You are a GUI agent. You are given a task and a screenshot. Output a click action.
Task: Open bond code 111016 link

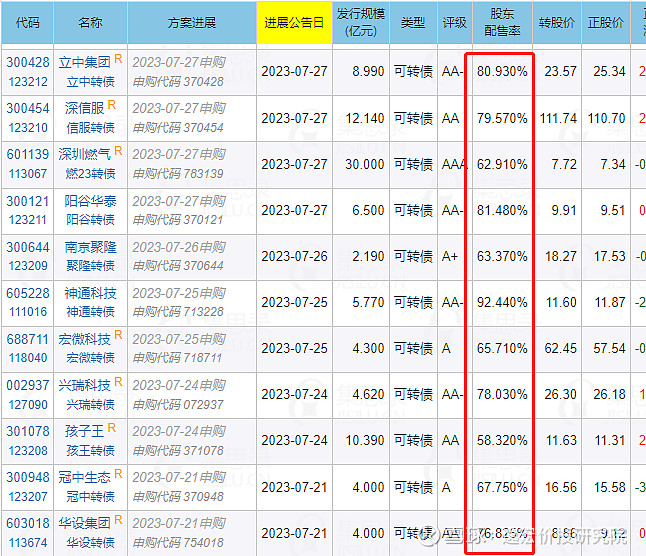(28, 312)
